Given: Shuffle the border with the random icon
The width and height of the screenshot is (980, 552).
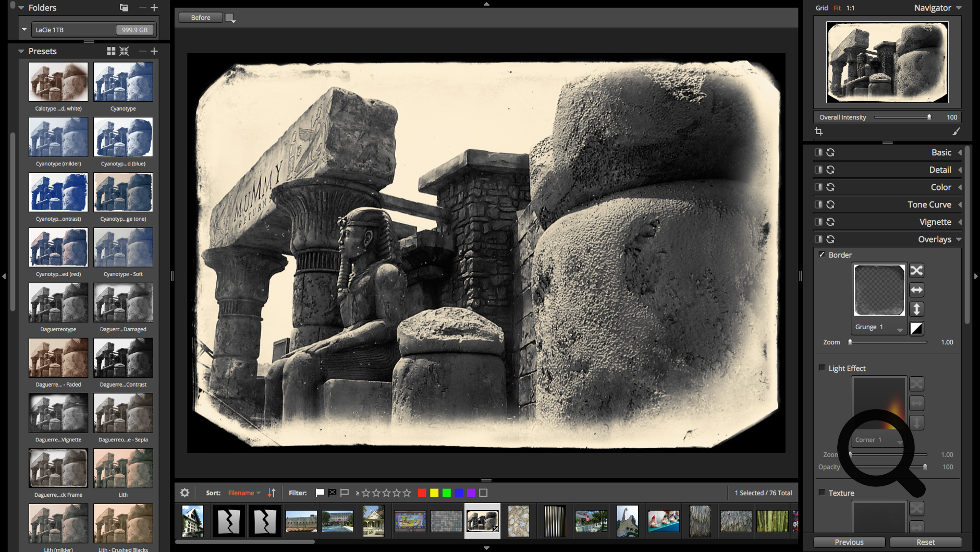Looking at the screenshot, I should pos(917,270).
